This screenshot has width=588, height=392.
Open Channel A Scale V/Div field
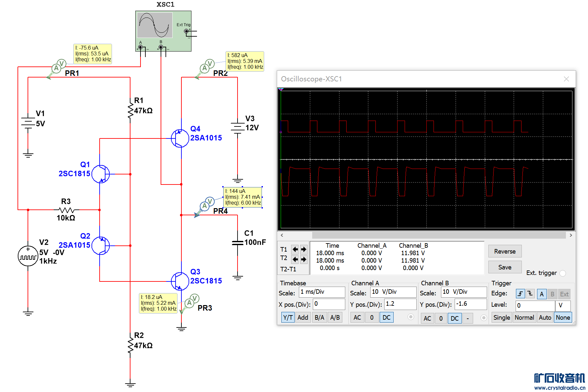393,292
